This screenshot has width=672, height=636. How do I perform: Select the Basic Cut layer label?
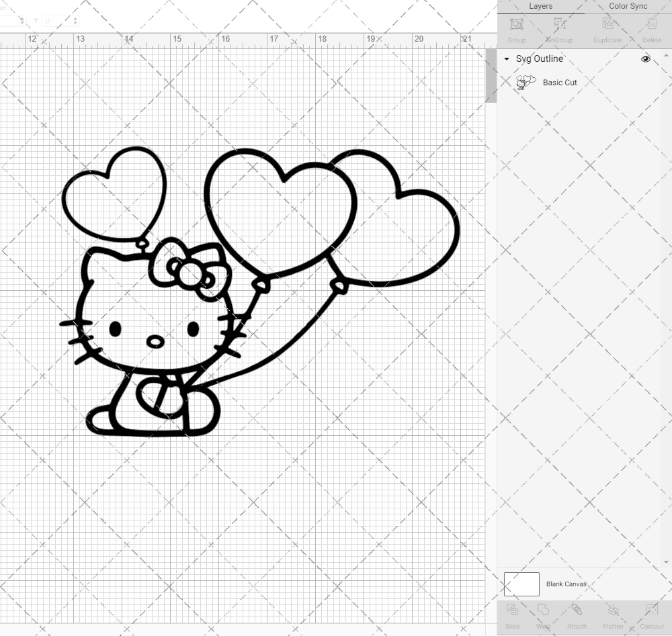coord(560,83)
